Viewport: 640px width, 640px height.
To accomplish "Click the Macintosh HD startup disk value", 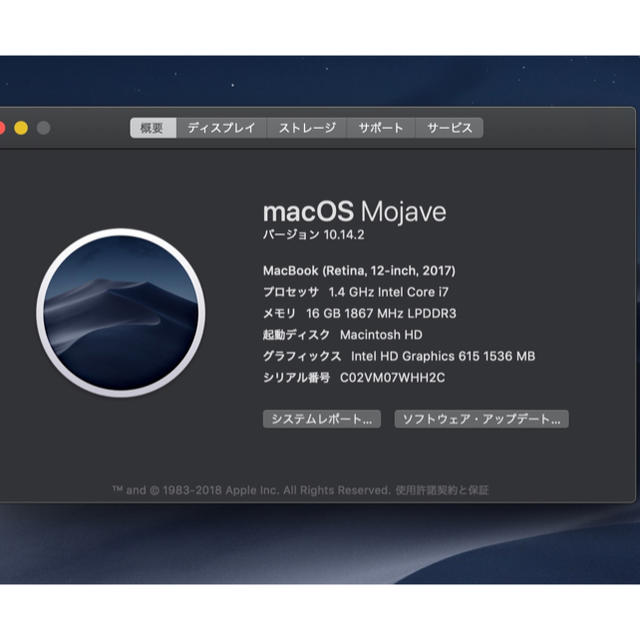I will 381,335.
